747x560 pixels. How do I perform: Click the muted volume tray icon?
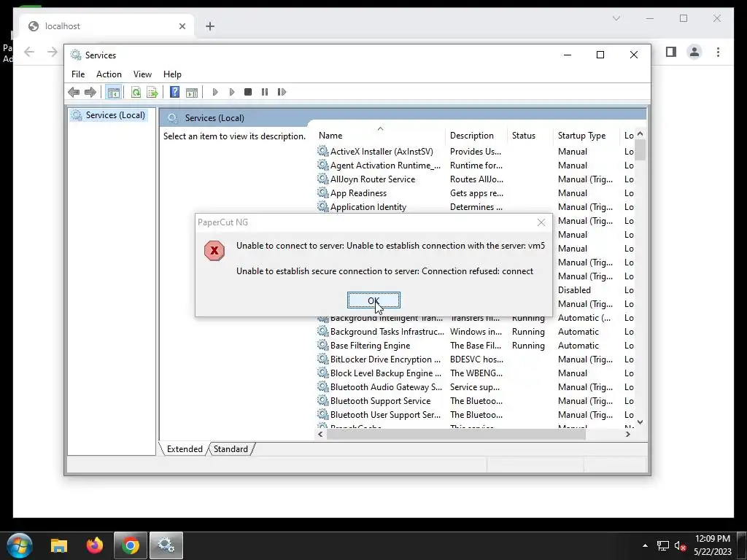pyautogui.click(x=681, y=545)
